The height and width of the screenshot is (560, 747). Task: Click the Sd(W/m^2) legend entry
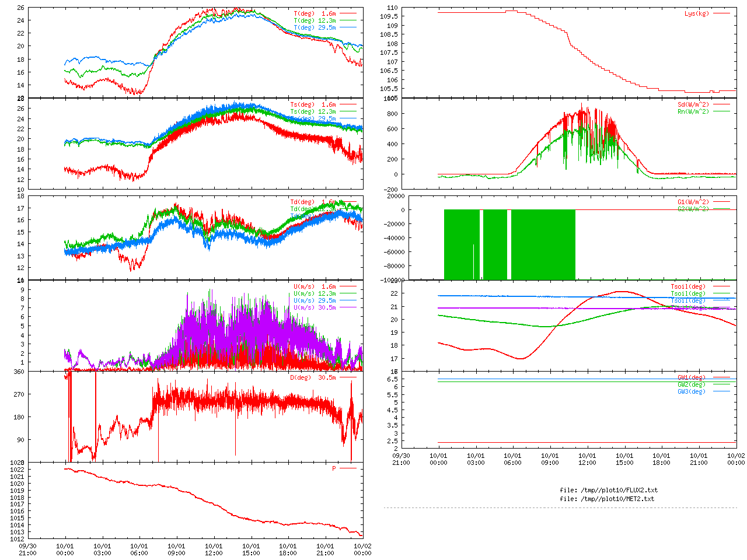[693, 104]
